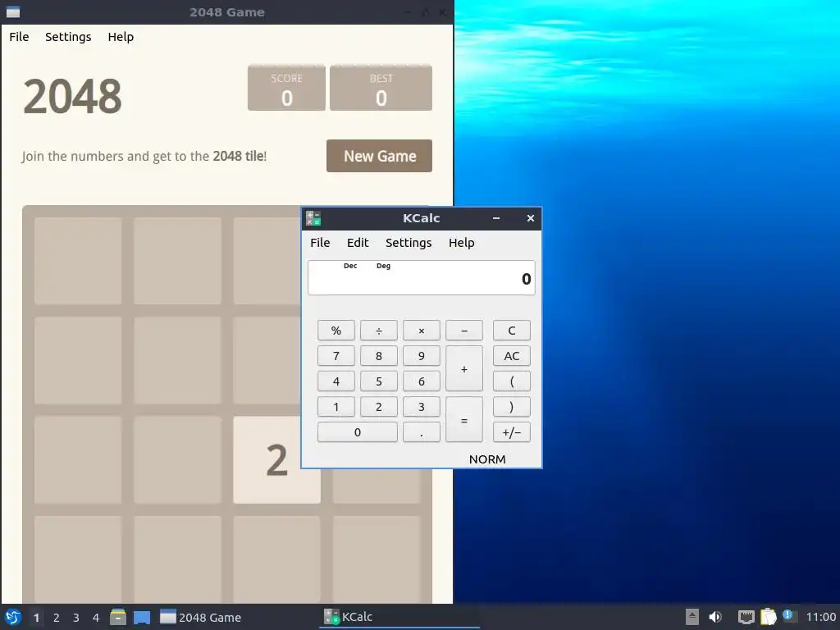Close the KCalc window
The image size is (840, 630).
[x=531, y=218]
